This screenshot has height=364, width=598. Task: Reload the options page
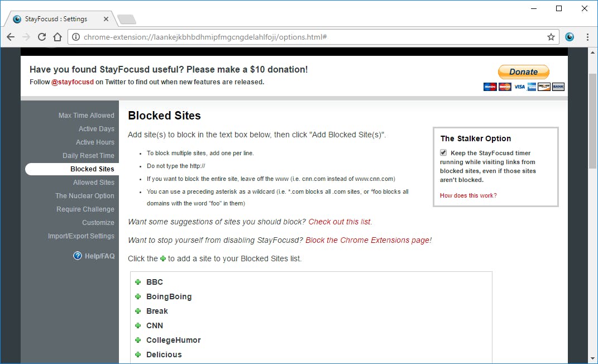click(x=42, y=37)
